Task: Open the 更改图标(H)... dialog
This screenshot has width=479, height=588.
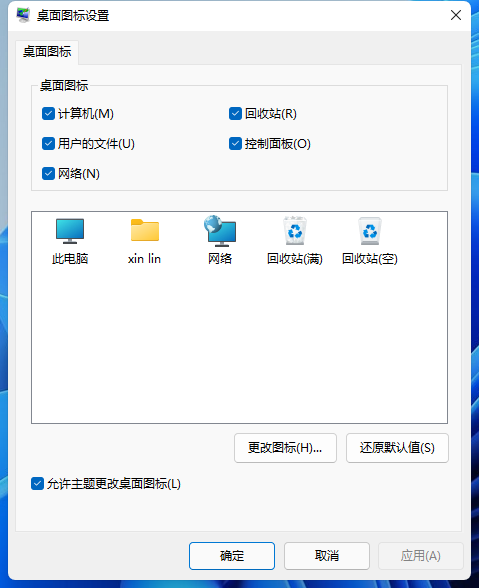Action: pos(285,448)
